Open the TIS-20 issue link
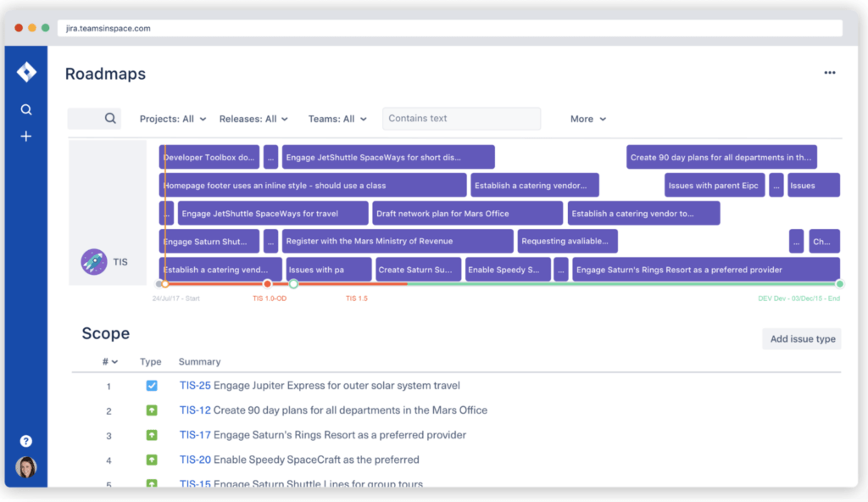Screen dimensions: 868x502 pos(195,460)
